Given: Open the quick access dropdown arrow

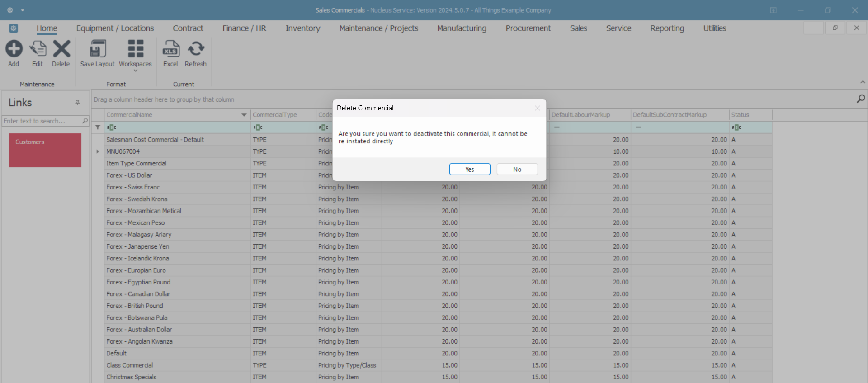Looking at the screenshot, I should click(22, 10).
